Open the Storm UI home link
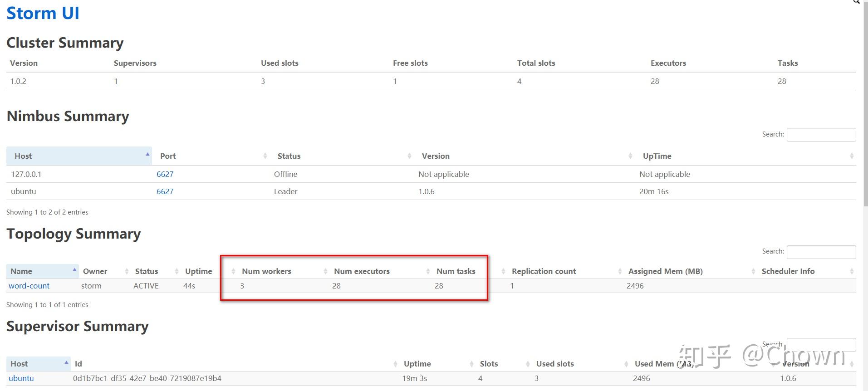868x391 pixels. tap(43, 13)
